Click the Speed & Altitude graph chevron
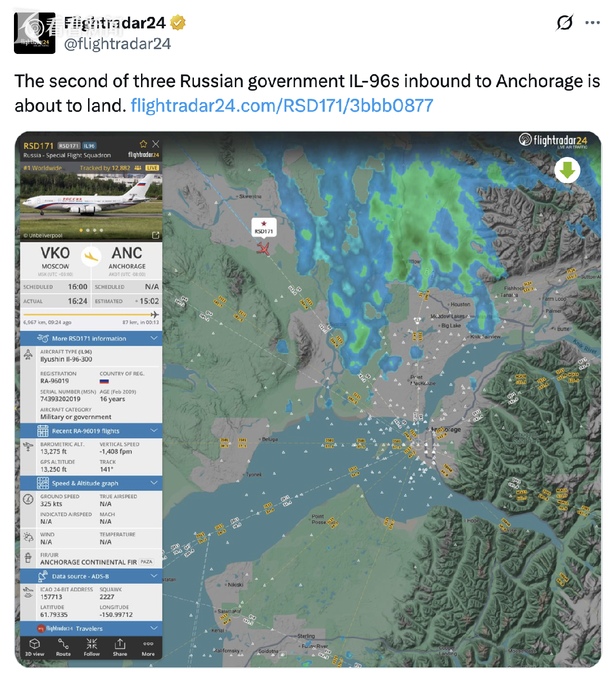 coord(154,483)
